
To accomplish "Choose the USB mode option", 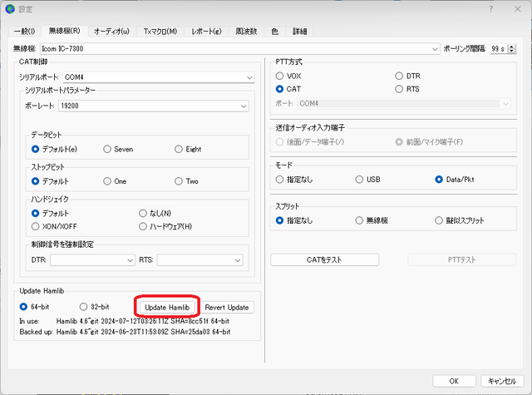I will point(367,179).
